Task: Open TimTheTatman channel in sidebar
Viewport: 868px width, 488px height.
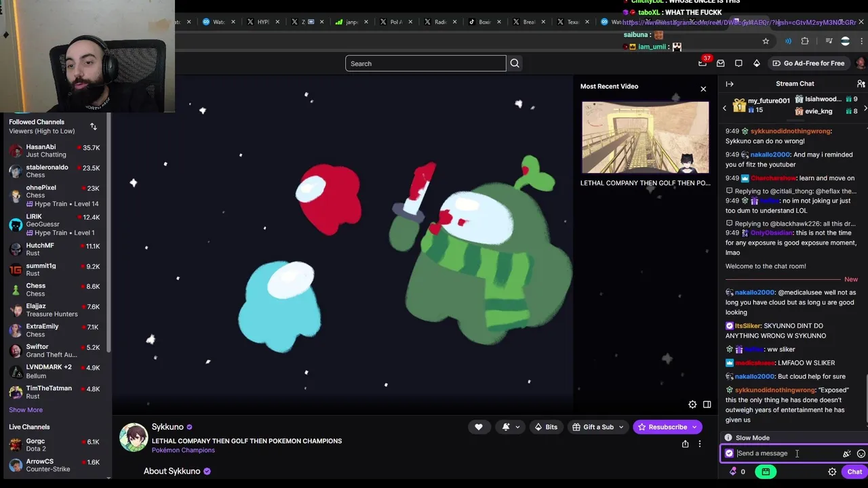Action: (x=54, y=392)
